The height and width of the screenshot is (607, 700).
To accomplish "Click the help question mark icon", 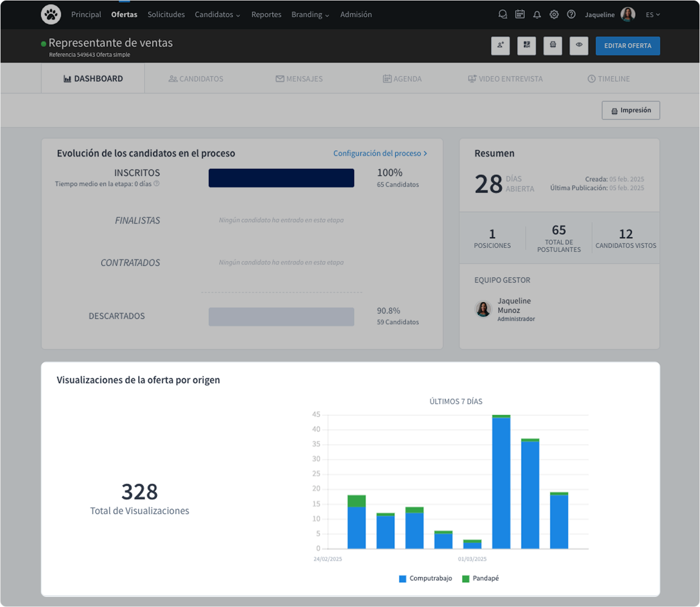I will 571,15.
